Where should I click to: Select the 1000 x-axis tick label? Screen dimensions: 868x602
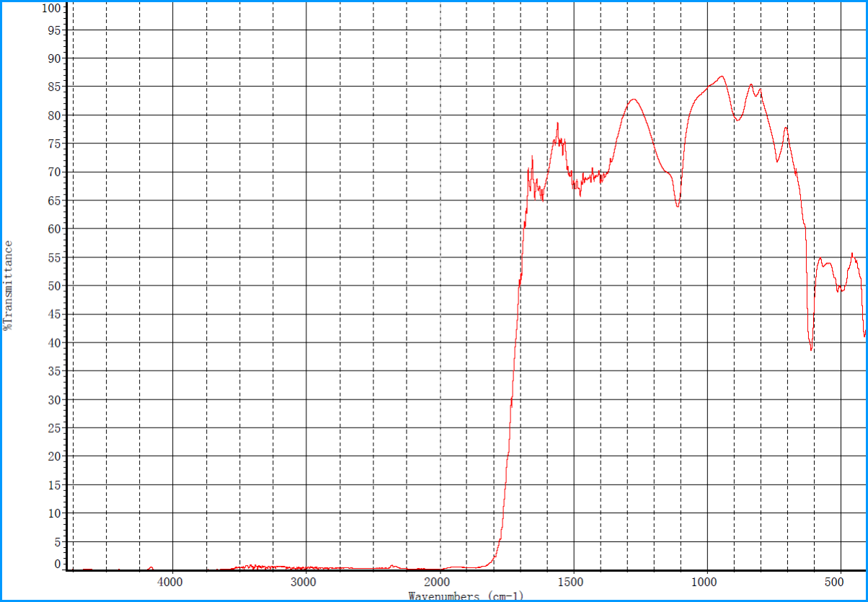(x=706, y=581)
